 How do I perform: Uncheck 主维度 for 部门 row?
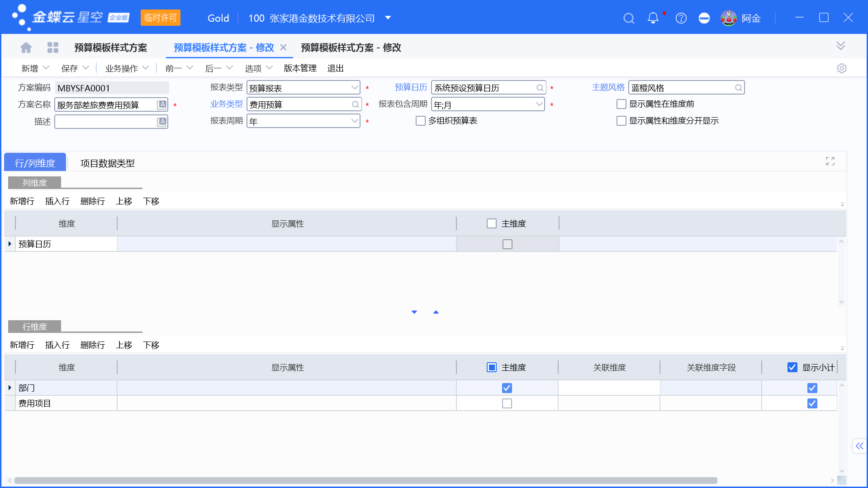[507, 388]
